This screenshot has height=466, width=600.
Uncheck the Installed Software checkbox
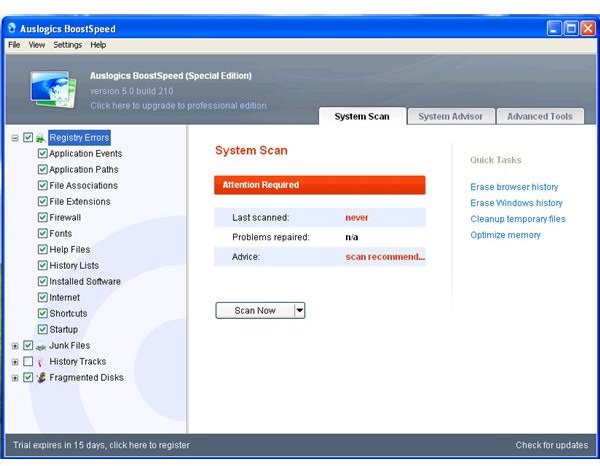[x=42, y=282]
